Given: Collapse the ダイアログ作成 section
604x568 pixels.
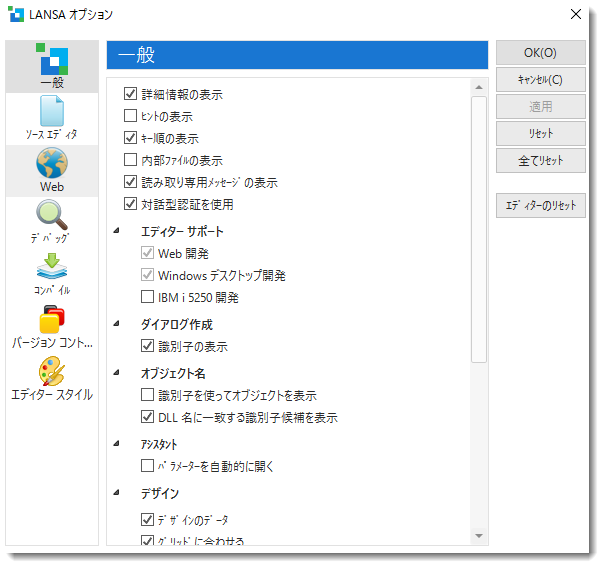Looking at the screenshot, I should pos(116,323).
